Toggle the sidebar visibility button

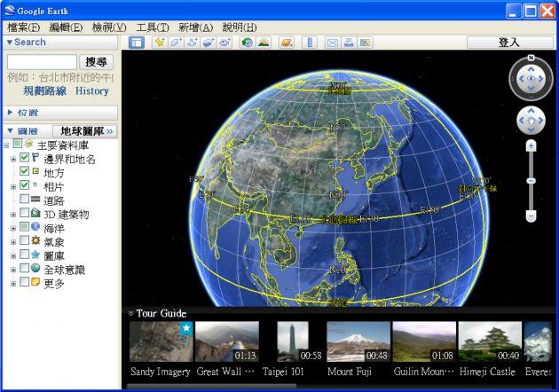click(137, 43)
